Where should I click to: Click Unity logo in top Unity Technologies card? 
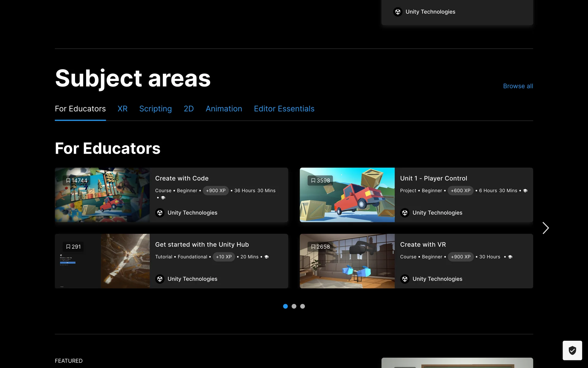click(x=398, y=12)
